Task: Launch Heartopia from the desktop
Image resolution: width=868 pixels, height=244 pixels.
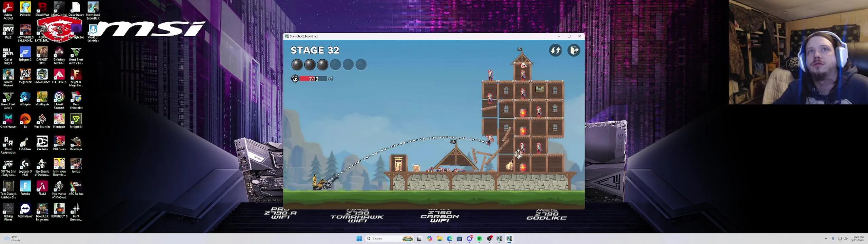Action: click(59, 121)
